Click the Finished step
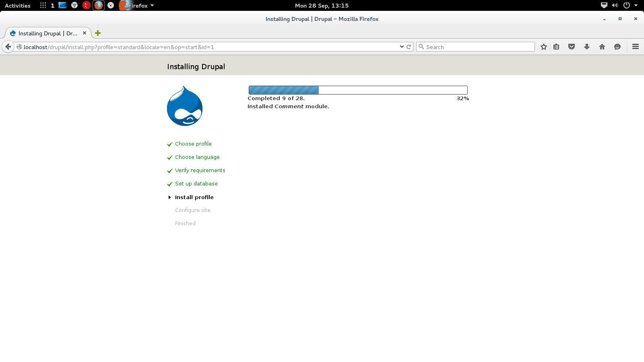The height and width of the screenshot is (362, 644). coord(185,224)
